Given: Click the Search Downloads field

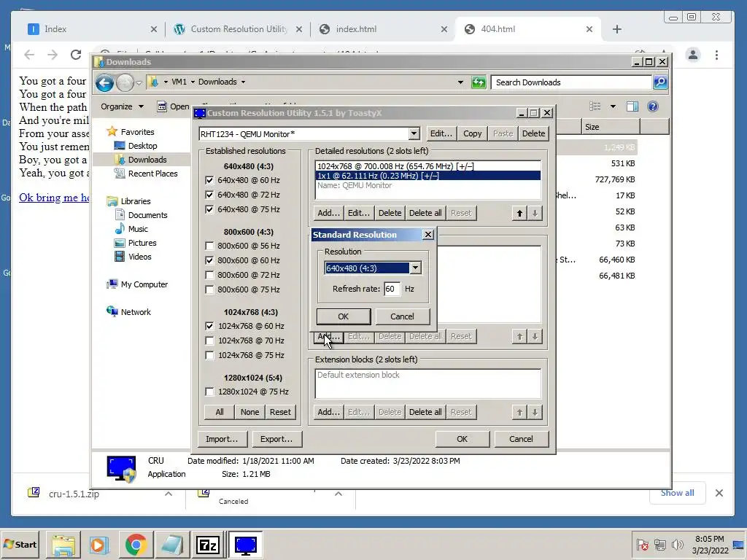Looking at the screenshot, I should pyautogui.click(x=572, y=82).
